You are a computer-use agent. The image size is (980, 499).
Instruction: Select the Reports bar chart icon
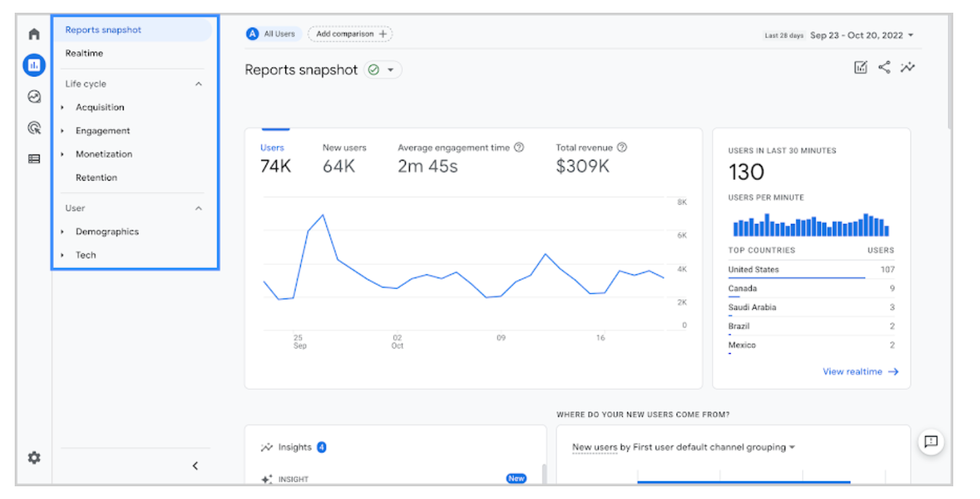(x=34, y=65)
